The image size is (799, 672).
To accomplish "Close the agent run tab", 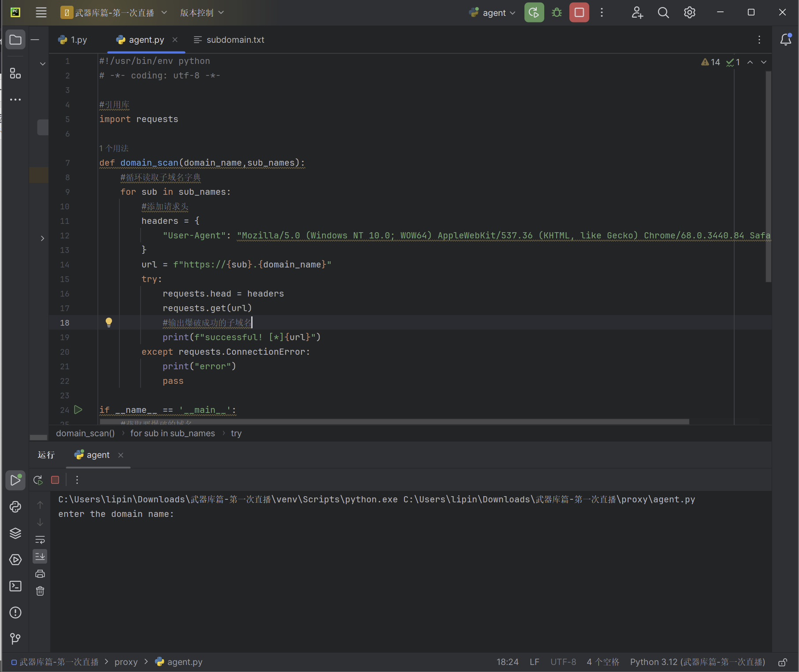I will 121,455.
